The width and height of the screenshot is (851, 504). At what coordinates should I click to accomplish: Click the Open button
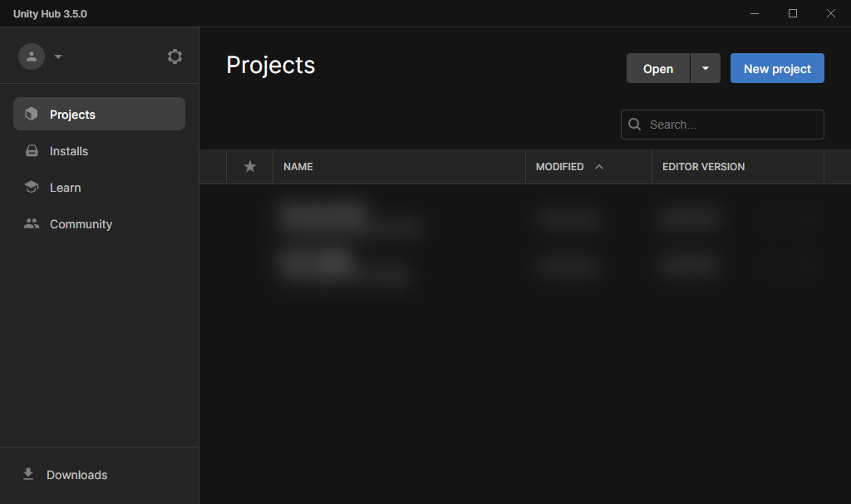coord(657,69)
